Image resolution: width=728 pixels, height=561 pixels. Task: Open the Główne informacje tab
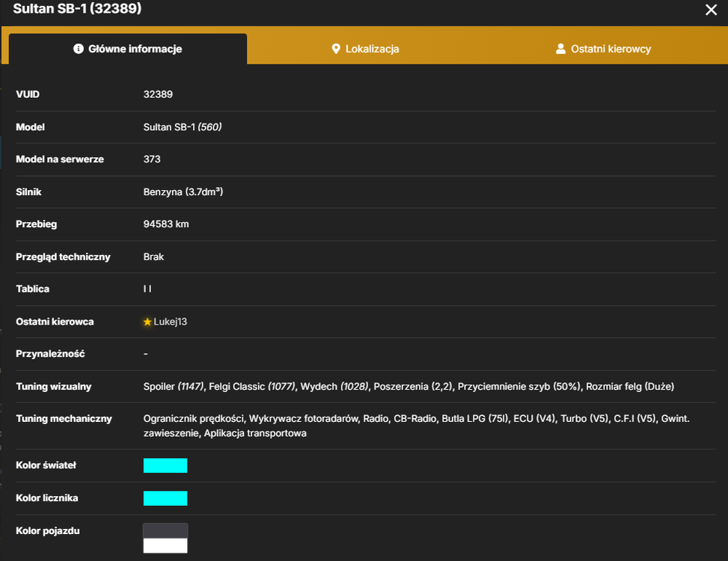pos(128,49)
